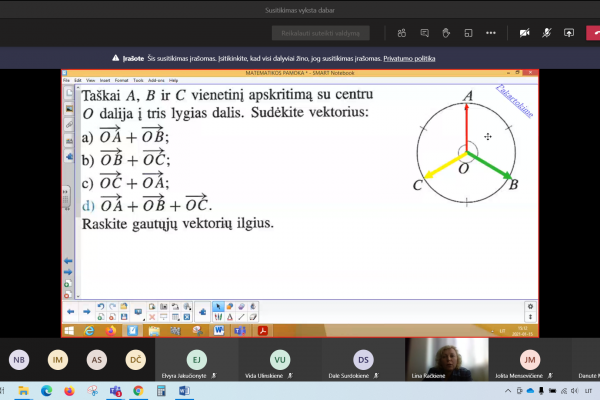The image size is (600, 400).
Task: Add a new page in bottom toolbar
Action: (x=101, y=317)
